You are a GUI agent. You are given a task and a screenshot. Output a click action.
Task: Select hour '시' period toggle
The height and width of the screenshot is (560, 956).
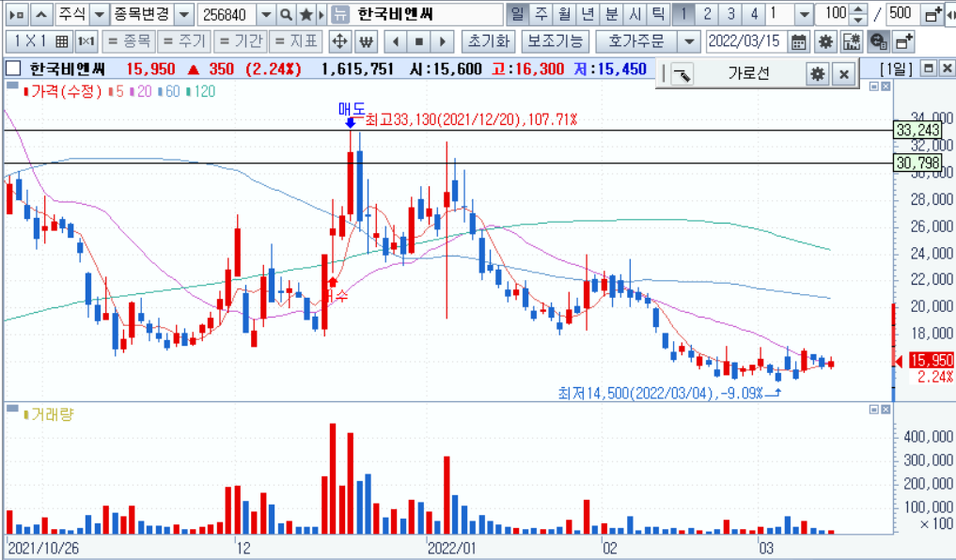coord(635,14)
